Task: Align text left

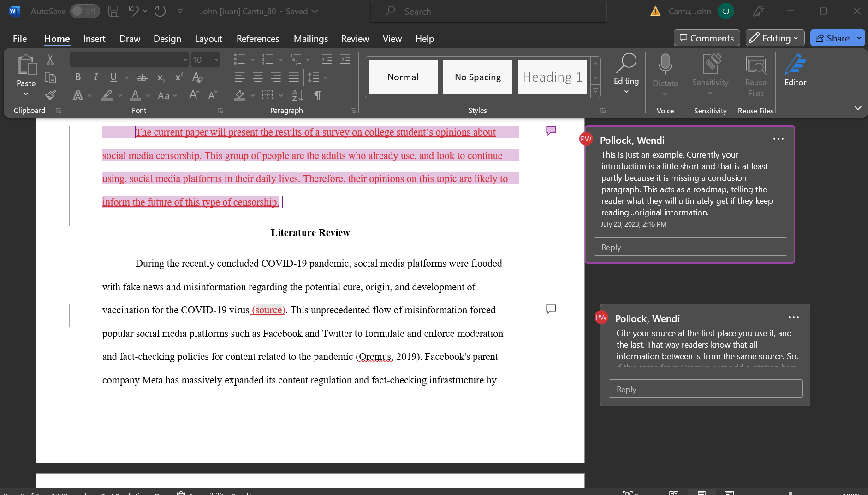Action: pos(239,77)
